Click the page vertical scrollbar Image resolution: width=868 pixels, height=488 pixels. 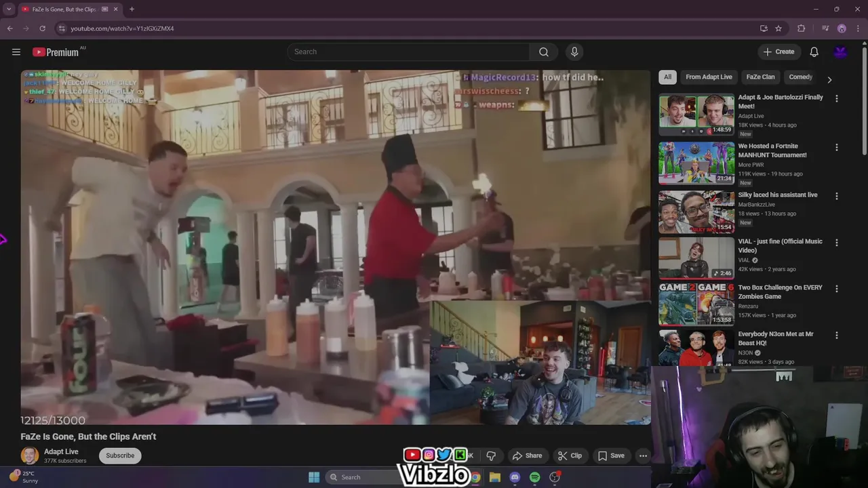pos(864,102)
